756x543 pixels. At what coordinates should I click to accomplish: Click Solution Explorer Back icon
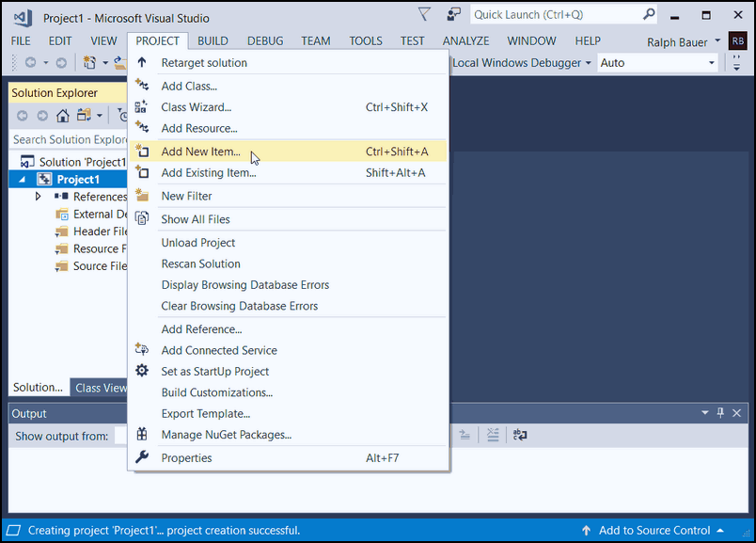(x=23, y=116)
